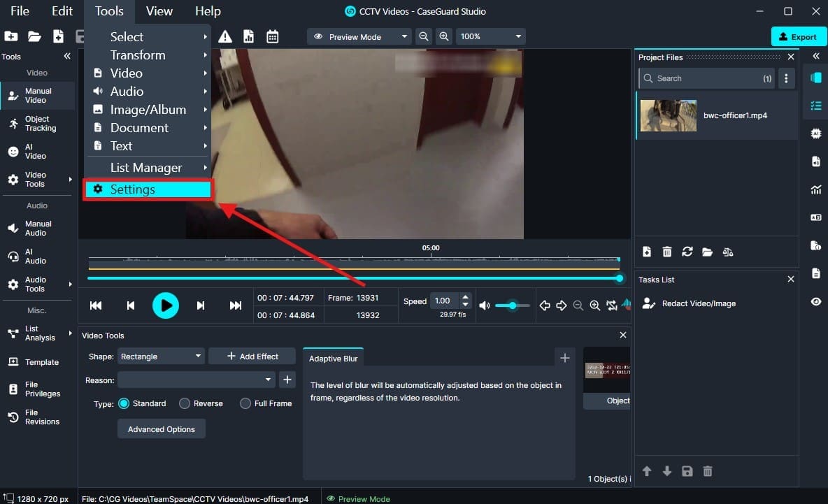Delete file using Project Files trash icon
The width and height of the screenshot is (828, 504).
coord(667,252)
